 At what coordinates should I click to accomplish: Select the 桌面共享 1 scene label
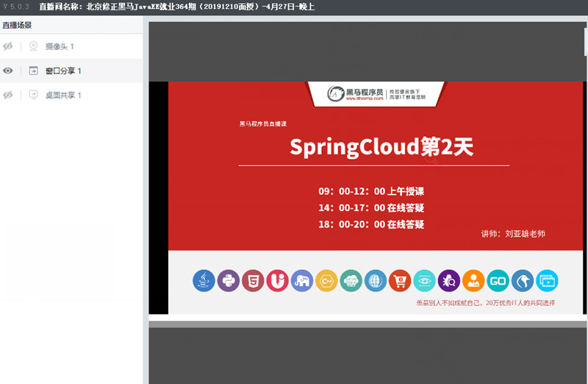[x=63, y=96]
